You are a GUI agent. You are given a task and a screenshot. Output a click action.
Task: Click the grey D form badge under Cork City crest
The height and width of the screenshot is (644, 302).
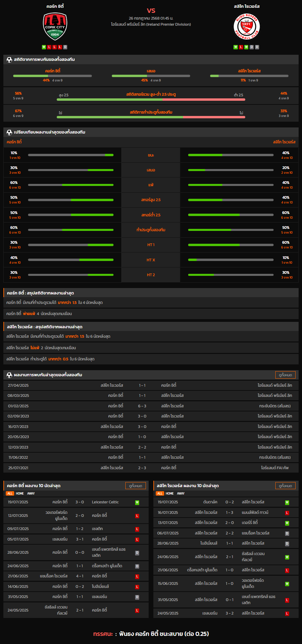65,47
